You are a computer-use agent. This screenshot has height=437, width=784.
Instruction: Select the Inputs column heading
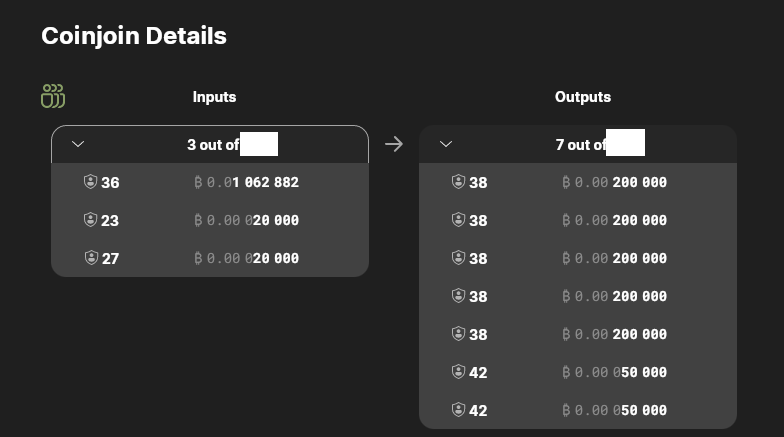214,96
